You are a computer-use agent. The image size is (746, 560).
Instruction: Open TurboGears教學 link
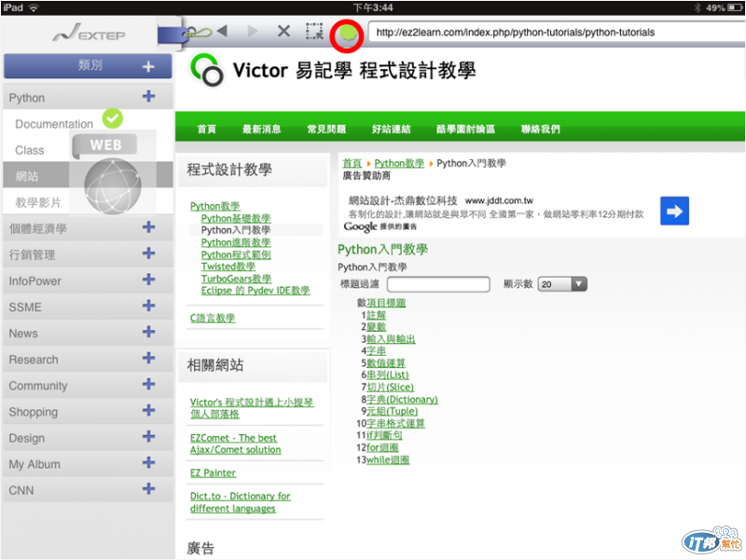(x=236, y=279)
